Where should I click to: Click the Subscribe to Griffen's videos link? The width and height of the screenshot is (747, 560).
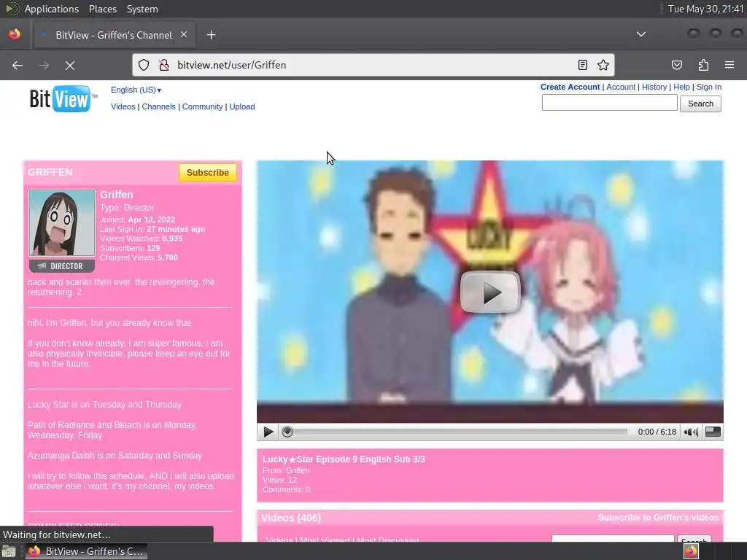(x=659, y=518)
